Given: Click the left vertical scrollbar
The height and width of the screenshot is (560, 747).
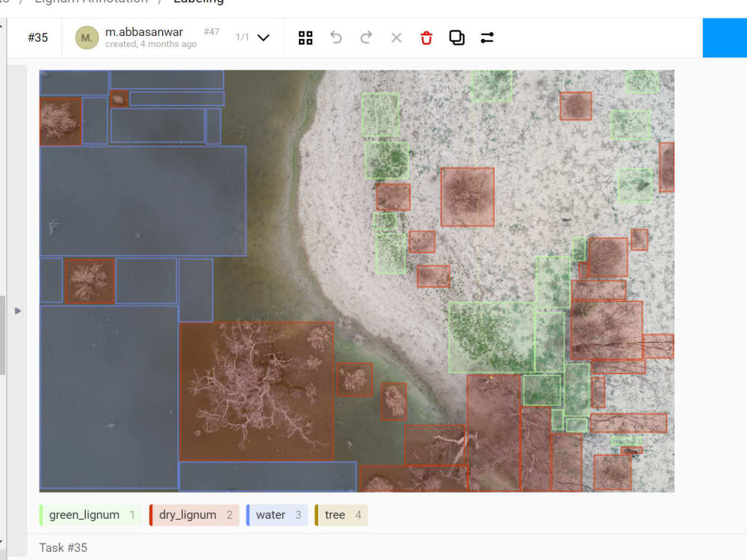Looking at the screenshot, I should click(3, 335).
